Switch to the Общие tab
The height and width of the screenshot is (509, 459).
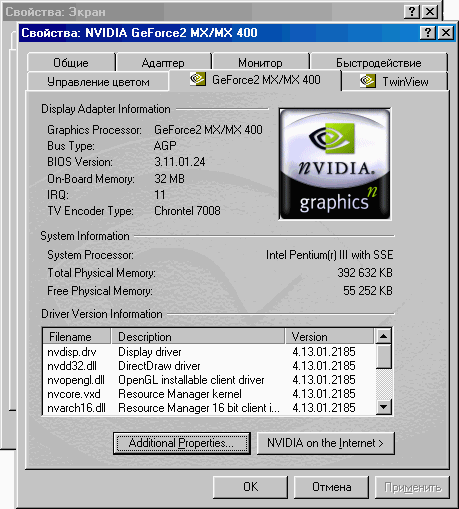pyautogui.click(x=71, y=62)
